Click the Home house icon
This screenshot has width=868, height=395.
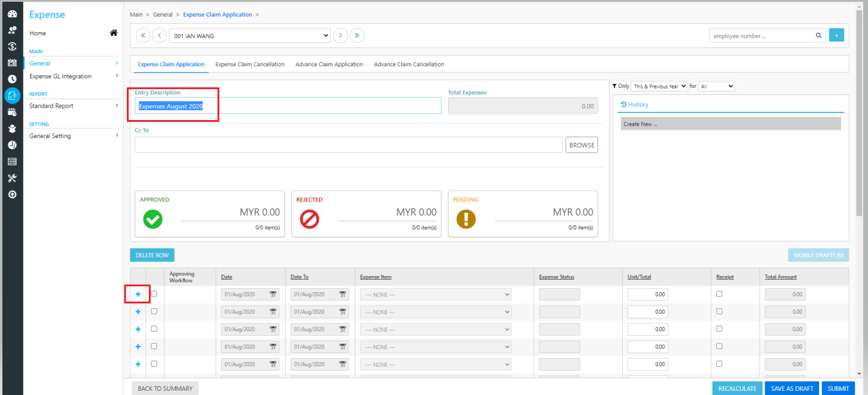[114, 33]
